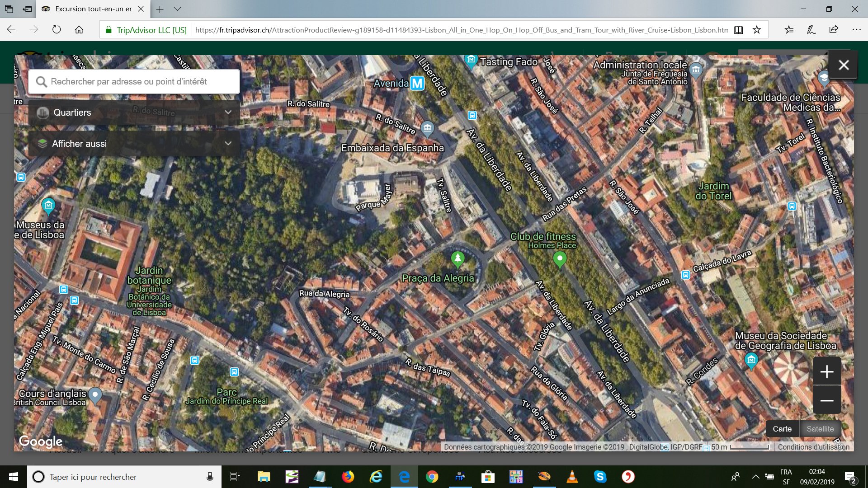Click the Junta de Freguesia administration marker
This screenshot has height=488, width=868.
coord(696,70)
